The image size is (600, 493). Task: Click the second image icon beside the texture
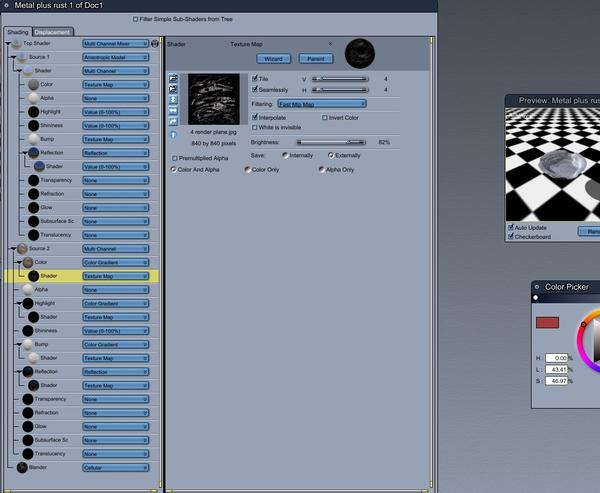point(173,89)
